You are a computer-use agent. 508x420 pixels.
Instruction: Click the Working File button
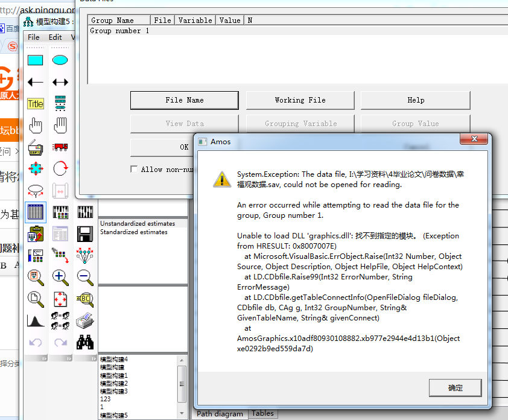[x=300, y=100]
